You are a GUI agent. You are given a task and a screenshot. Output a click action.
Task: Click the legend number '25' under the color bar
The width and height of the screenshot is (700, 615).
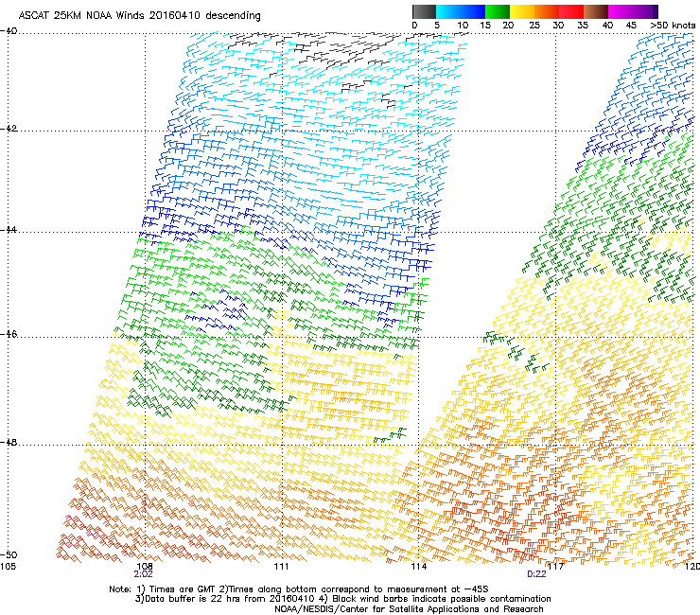click(x=534, y=26)
